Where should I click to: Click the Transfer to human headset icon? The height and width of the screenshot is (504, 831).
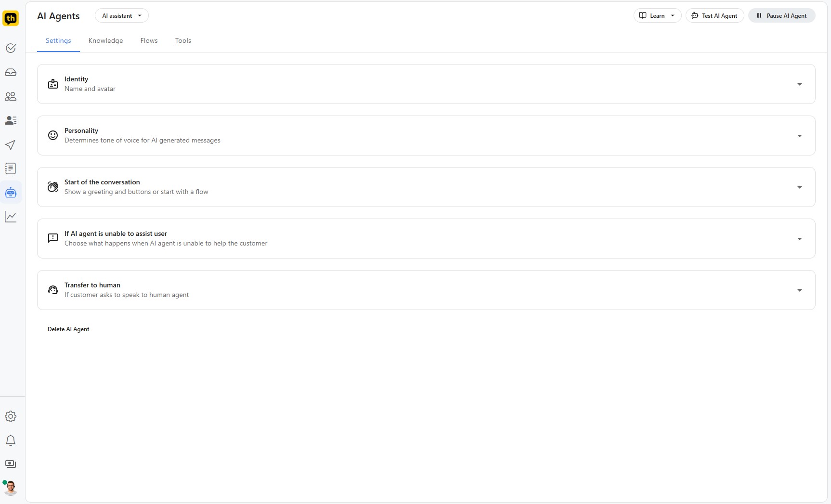tap(53, 290)
